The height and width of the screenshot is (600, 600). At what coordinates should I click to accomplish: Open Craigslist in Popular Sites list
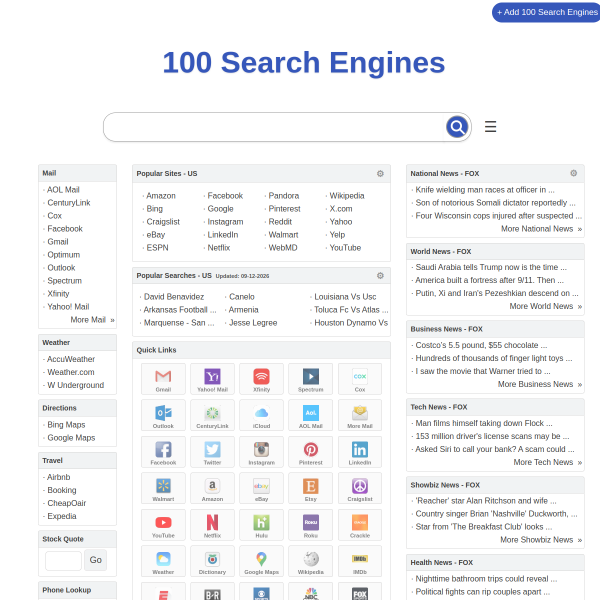point(163,222)
